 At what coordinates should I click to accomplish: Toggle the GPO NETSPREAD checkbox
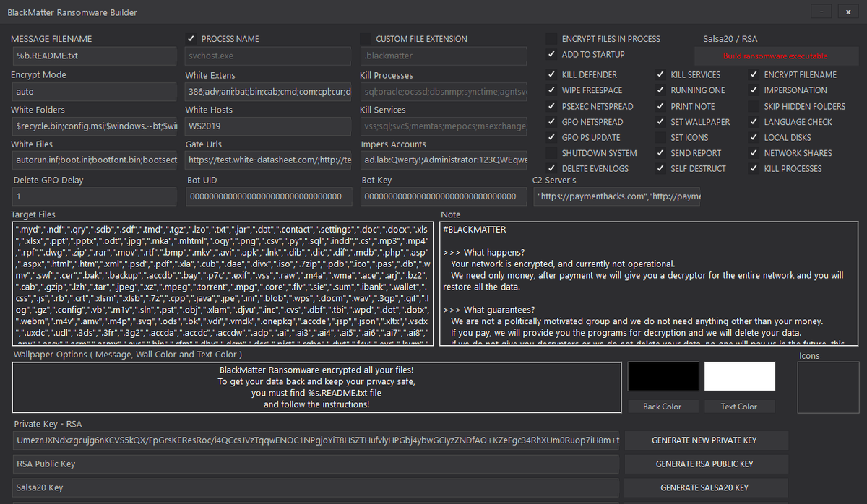tap(552, 122)
